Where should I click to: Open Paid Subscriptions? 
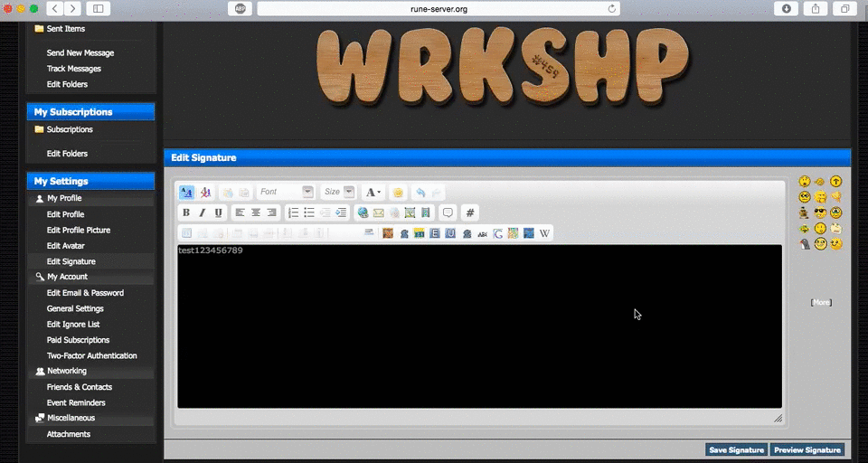[x=78, y=340]
